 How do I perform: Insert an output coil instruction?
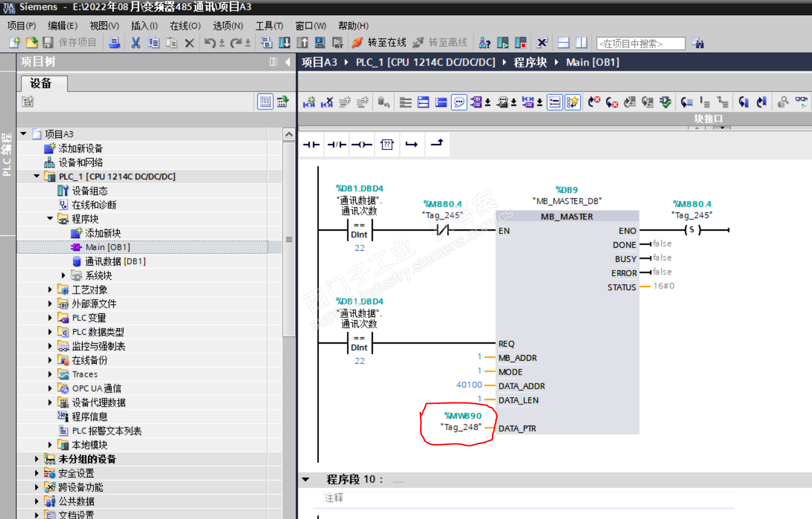362,144
